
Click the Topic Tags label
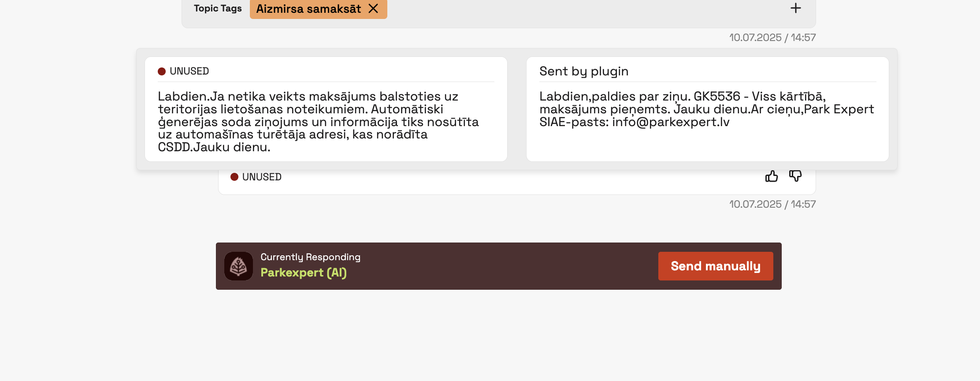218,8
